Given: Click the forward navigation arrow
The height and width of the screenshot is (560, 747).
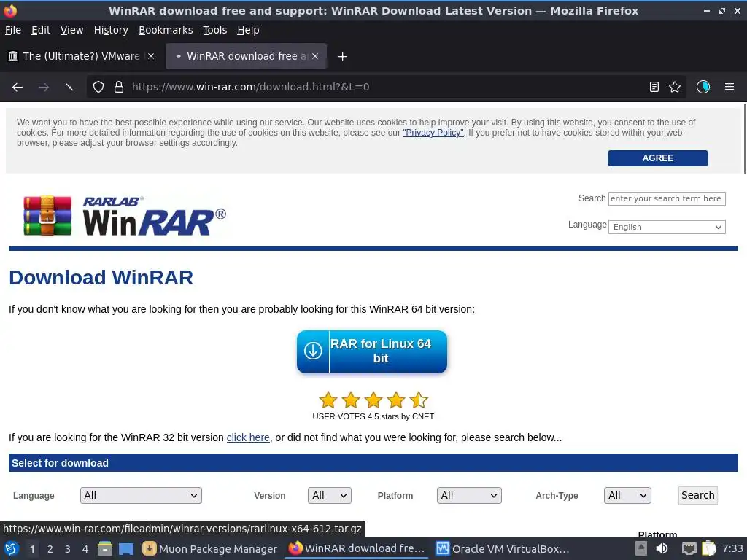Looking at the screenshot, I should (43, 87).
